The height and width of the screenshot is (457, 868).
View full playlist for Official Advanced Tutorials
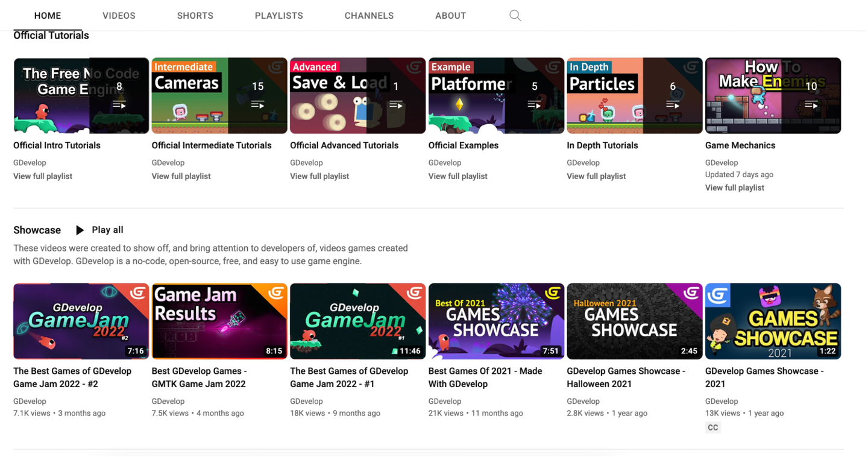(x=319, y=176)
